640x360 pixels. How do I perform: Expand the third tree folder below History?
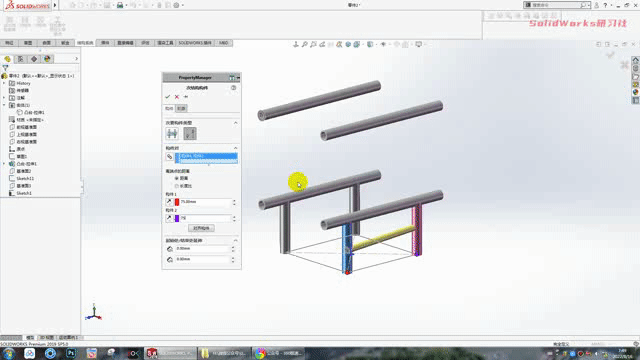point(4,98)
